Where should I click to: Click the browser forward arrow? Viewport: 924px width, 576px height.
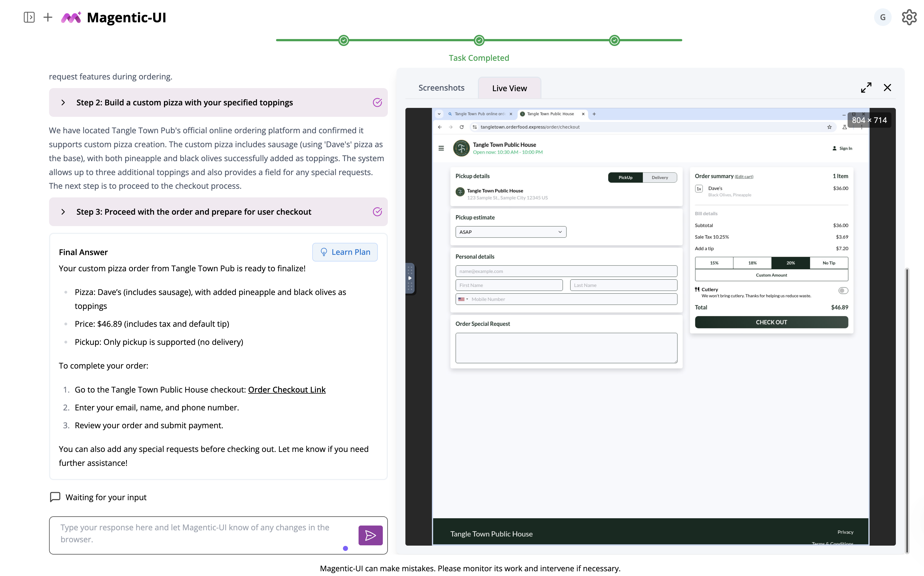[451, 127]
